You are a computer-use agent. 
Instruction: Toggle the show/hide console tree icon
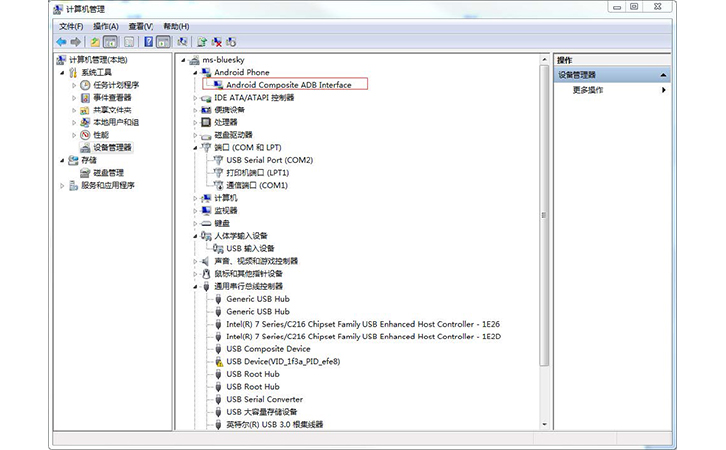(110, 42)
